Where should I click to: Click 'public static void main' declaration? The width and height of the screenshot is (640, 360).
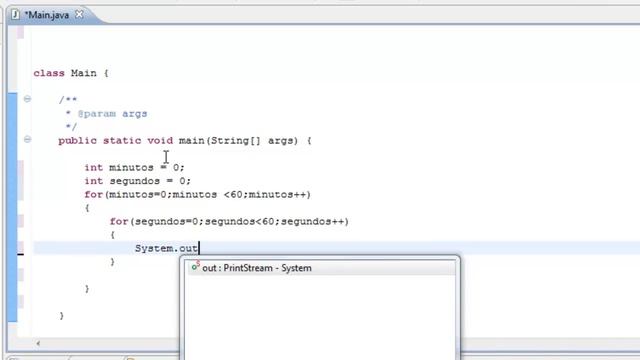[x=185, y=141]
